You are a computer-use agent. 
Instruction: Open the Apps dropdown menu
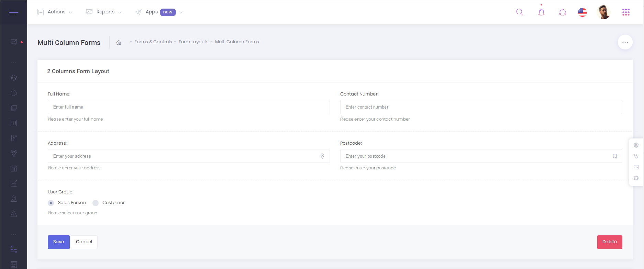[159, 12]
